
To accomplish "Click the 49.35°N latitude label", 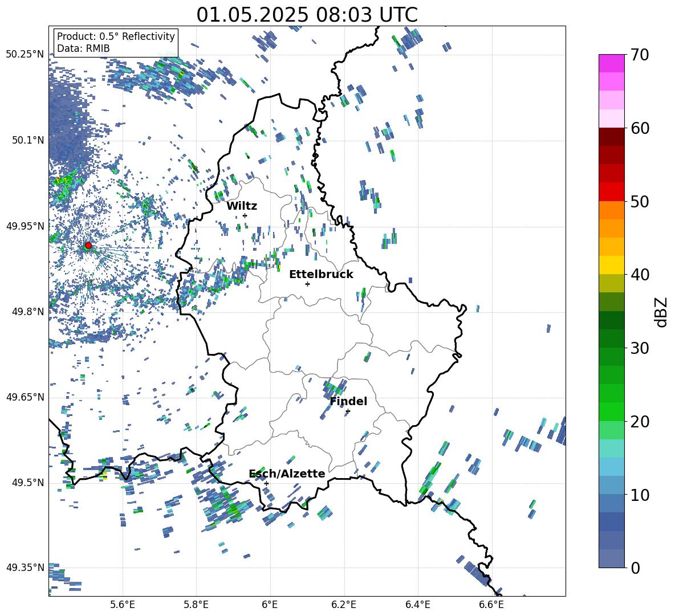I will pos(25,568).
